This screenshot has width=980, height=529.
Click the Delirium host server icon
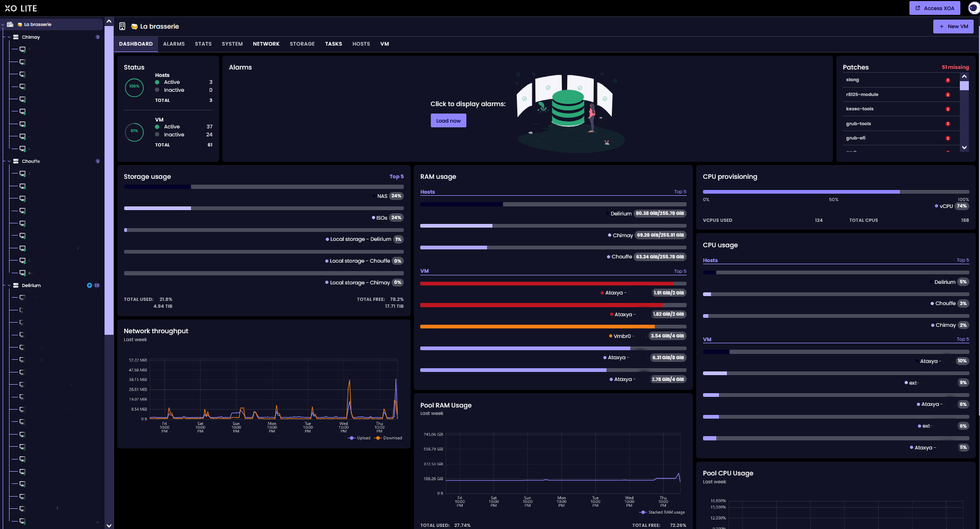coord(16,285)
